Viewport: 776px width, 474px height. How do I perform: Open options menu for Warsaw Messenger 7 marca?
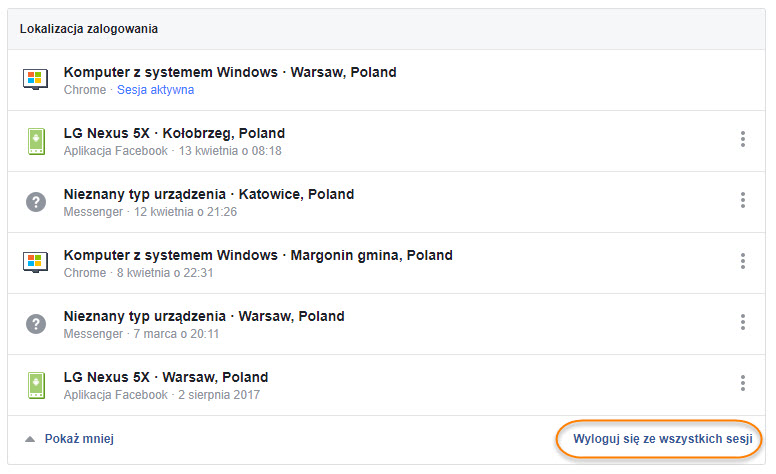point(743,322)
